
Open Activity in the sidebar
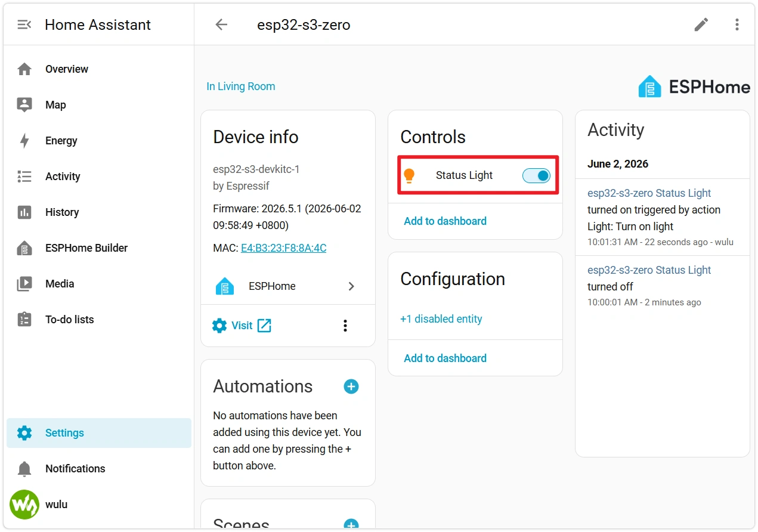click(x=99, y=177)
